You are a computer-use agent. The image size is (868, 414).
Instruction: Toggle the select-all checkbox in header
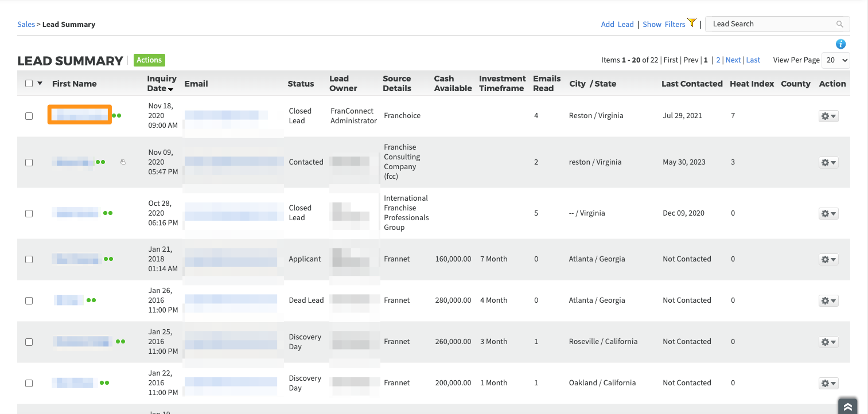pos(29,84)
